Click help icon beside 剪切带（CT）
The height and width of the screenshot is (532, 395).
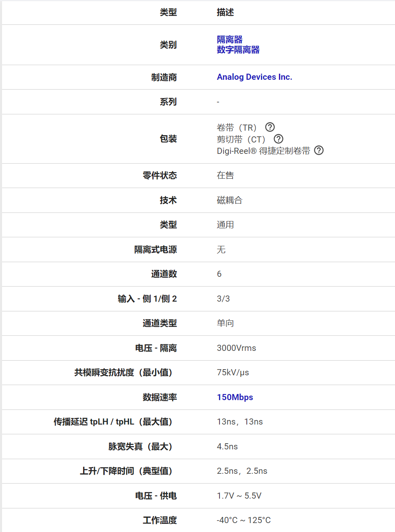click(x=279, y=139)
